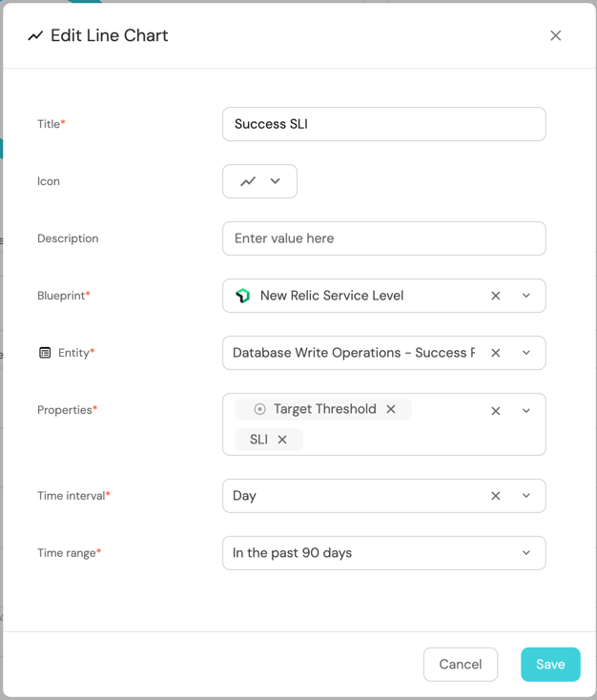Screen dimensions: 597x700
Task: Open the Time interval dropdown chevron
Action: pyautogui.click(x=526, y=496)
